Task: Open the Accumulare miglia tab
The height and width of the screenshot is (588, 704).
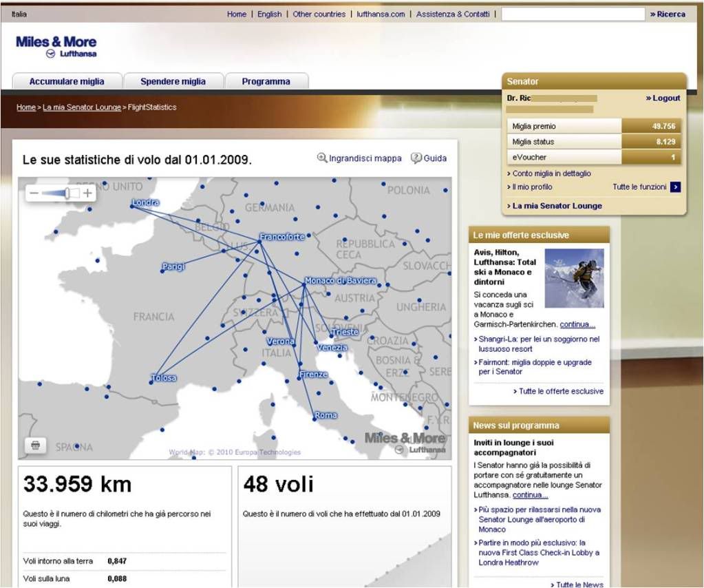Action: pyautogui.click(x=67, y=81)
